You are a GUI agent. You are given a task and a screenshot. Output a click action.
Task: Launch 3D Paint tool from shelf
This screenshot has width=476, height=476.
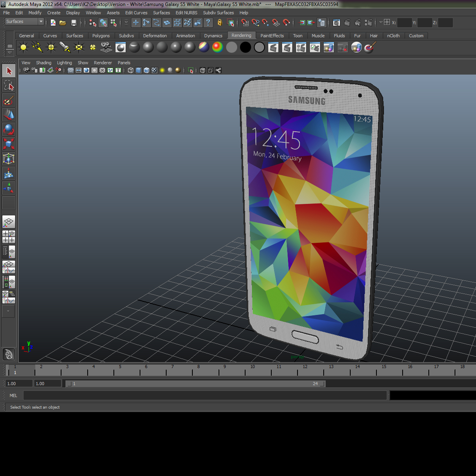(x=370, y=48)
